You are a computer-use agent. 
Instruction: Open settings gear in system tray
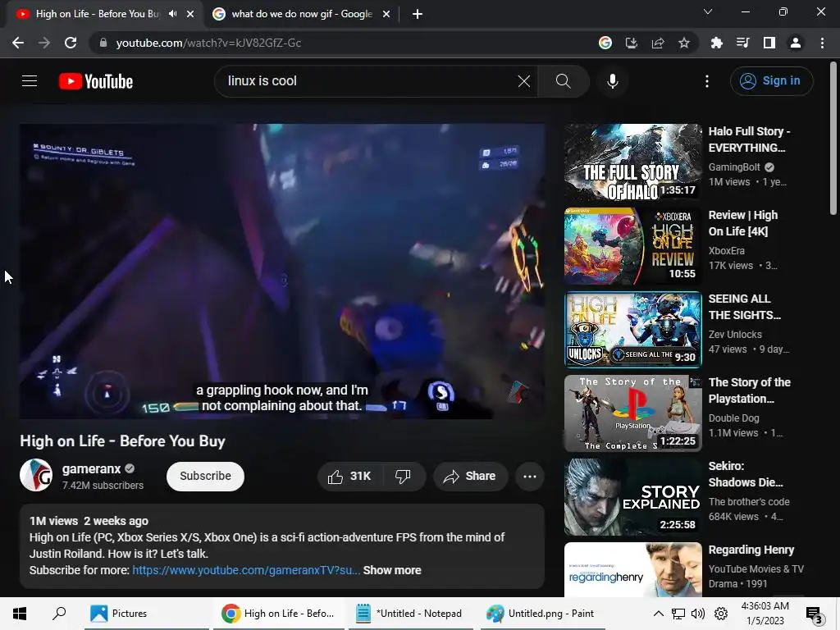click(x=721, y=614)
